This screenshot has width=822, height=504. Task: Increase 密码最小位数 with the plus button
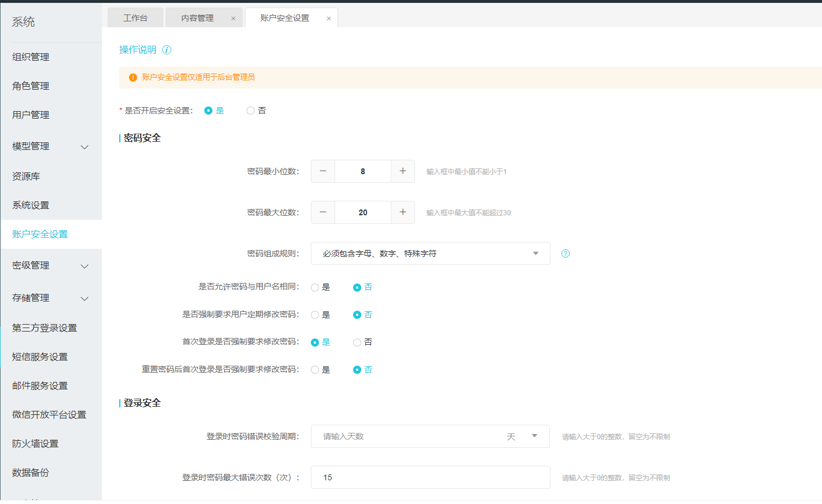click(403, 171)
